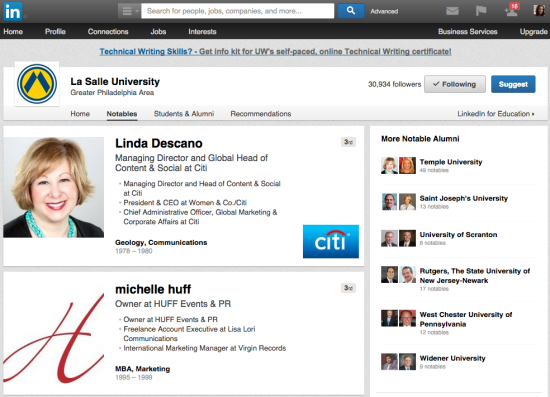Click the 30,934 followers count
This screenshot has height=397, width=550.
394,84
